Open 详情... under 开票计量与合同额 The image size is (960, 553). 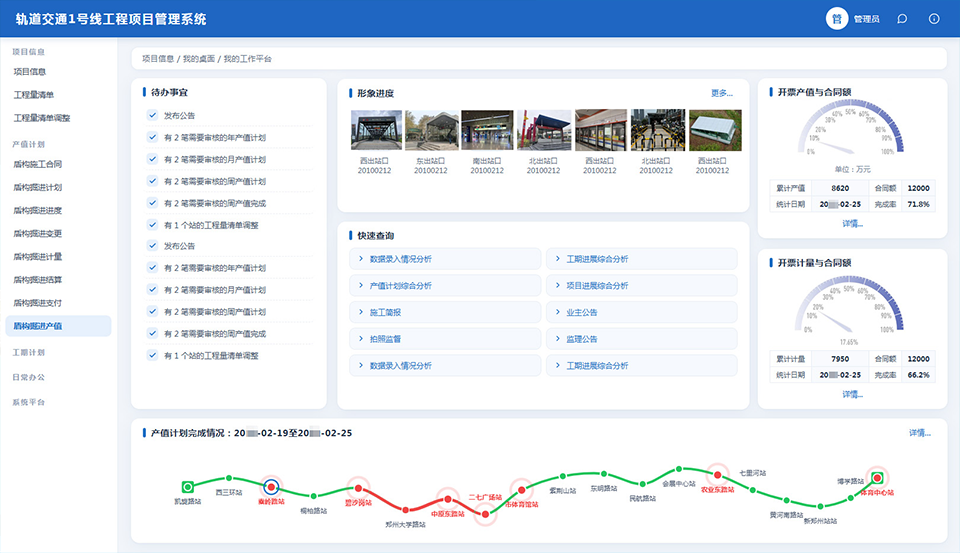click(x=852, y=394)
